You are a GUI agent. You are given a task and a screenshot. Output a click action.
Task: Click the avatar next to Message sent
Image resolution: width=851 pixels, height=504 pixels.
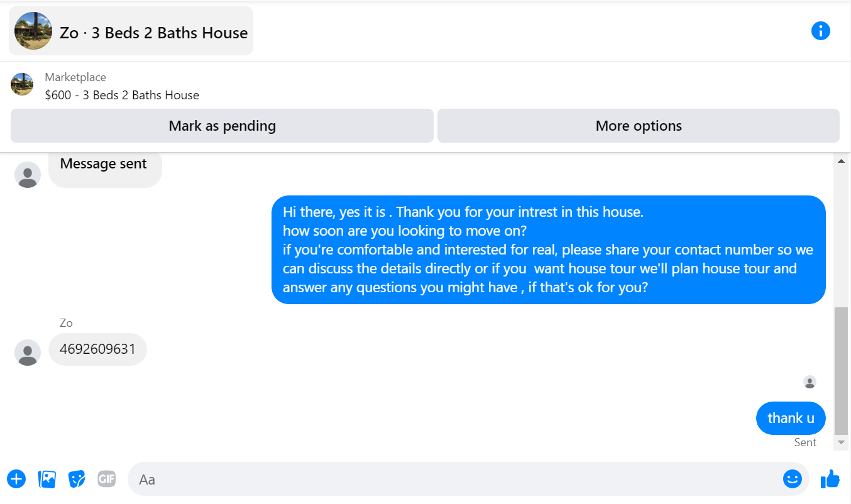28,175
